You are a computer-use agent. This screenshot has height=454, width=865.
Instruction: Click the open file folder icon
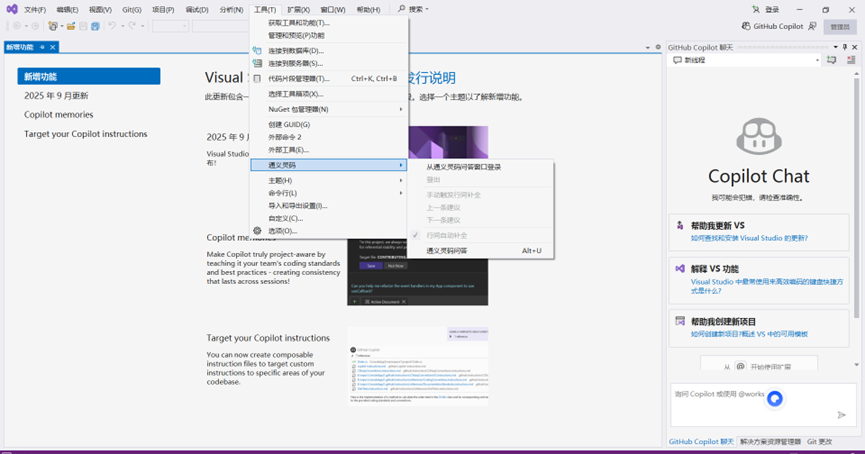(71, 26)
